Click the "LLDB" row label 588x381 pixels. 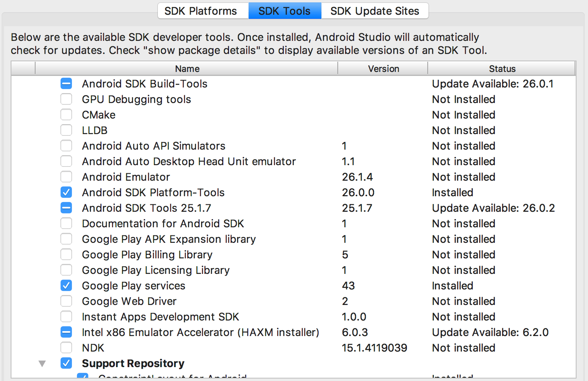tap(95, 130)
